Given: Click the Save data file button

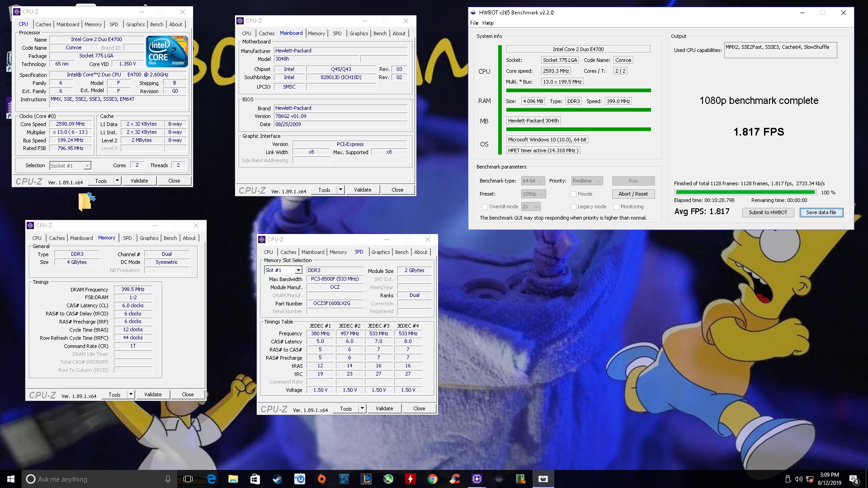Looking at the screenshot, I should (821, 212).
